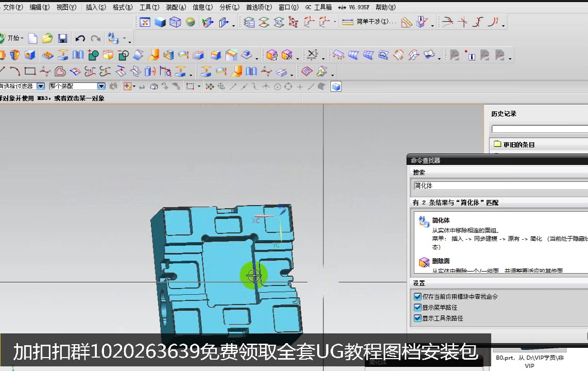The width and height of the screenshot is (588, 371).
Task: Click the Open file folder icon
Action: (47, 38)
